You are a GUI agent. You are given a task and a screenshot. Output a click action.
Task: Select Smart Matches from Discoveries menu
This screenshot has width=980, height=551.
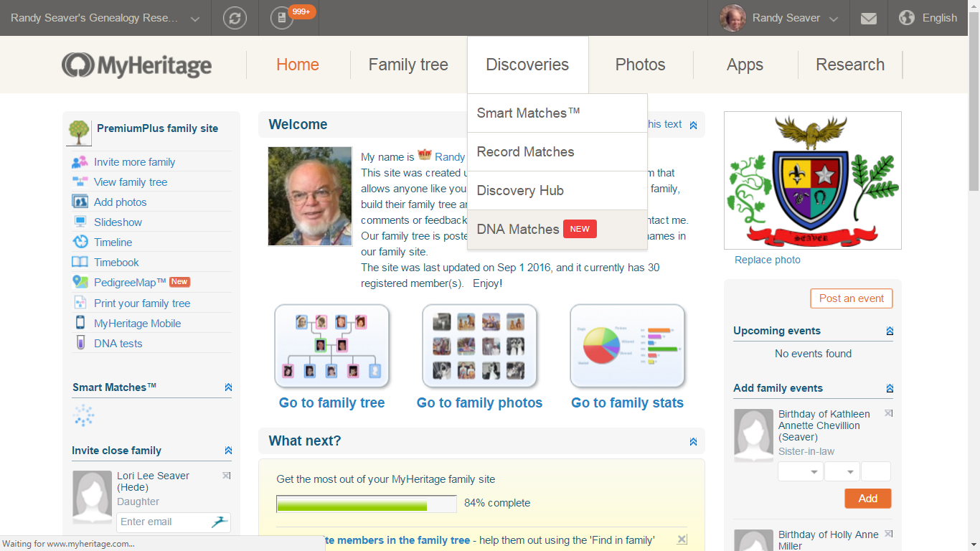tap(557, 113)
